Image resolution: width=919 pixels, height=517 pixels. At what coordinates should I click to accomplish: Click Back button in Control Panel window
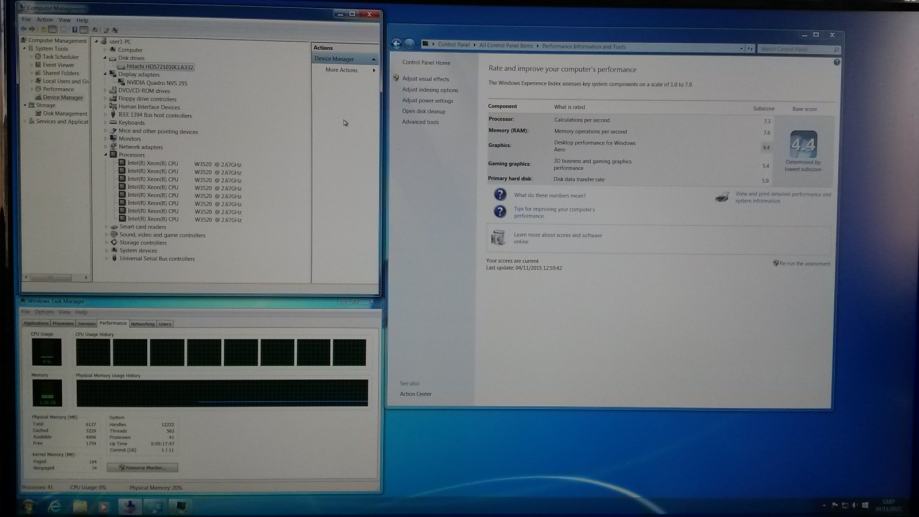(396, 43)
